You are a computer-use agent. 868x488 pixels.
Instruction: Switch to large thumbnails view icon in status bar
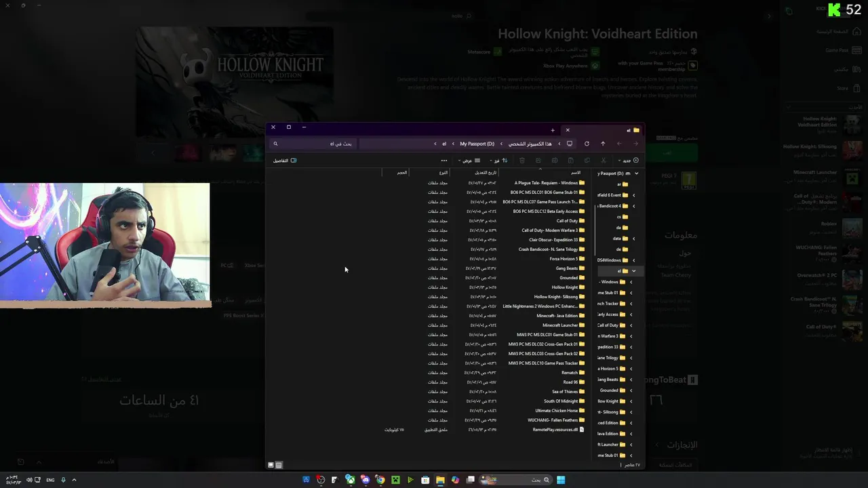point(271,465)
